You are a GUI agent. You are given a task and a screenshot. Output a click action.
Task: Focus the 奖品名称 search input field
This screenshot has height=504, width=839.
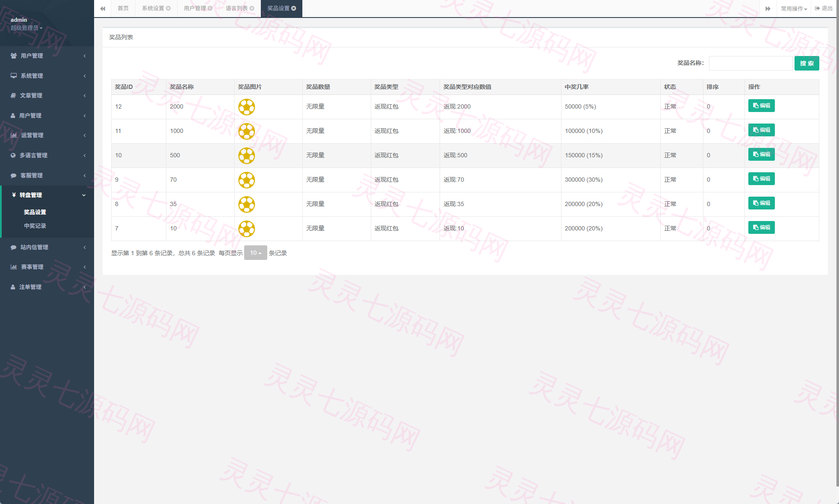(750, 63)
